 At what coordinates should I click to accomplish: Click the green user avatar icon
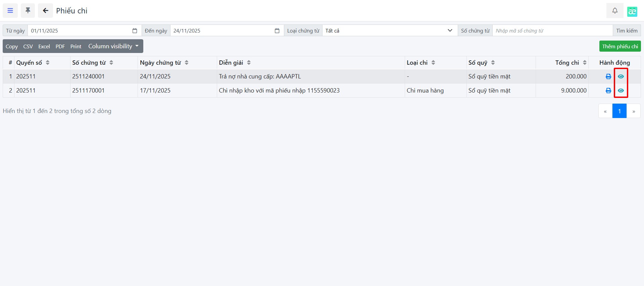pyautogui.click(x=632, y=11)
